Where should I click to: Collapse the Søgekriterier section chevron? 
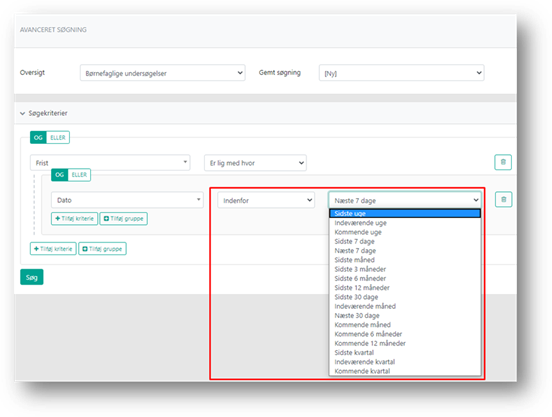coord(23,113)
